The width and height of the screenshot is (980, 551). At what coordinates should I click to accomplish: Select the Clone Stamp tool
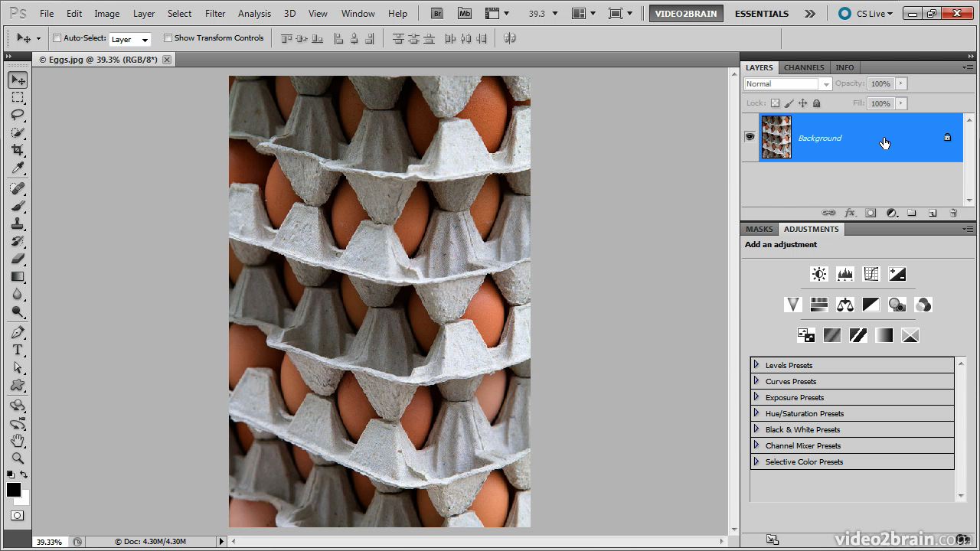[18, 223]
